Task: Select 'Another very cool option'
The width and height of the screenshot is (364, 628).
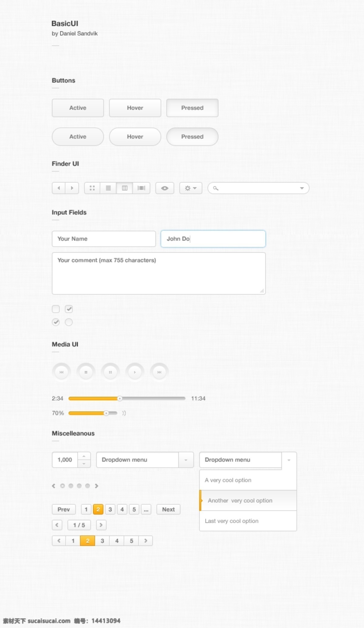Action: 248,500
